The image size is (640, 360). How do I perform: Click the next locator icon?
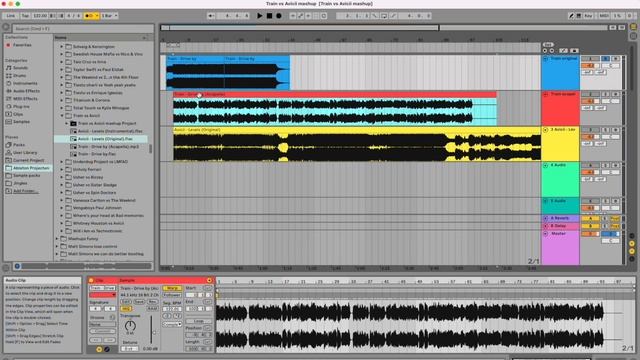tap(552, 51)
